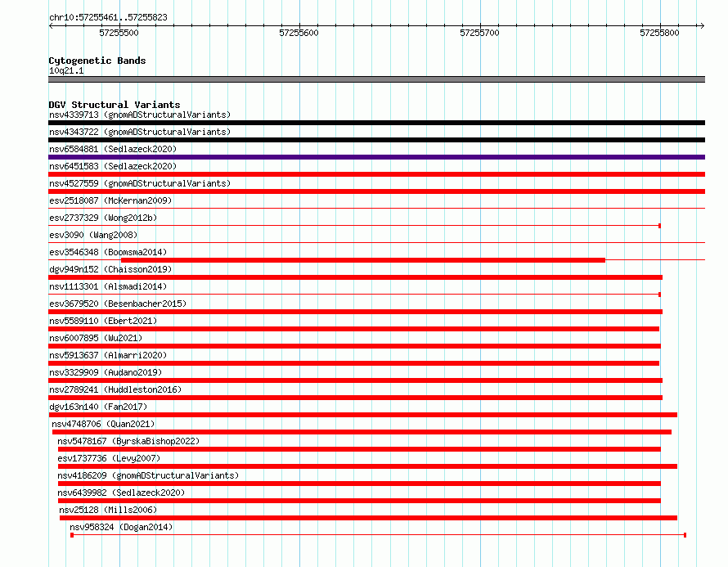Open variant nsv1113301 (Alsmadi2014)

108,286
